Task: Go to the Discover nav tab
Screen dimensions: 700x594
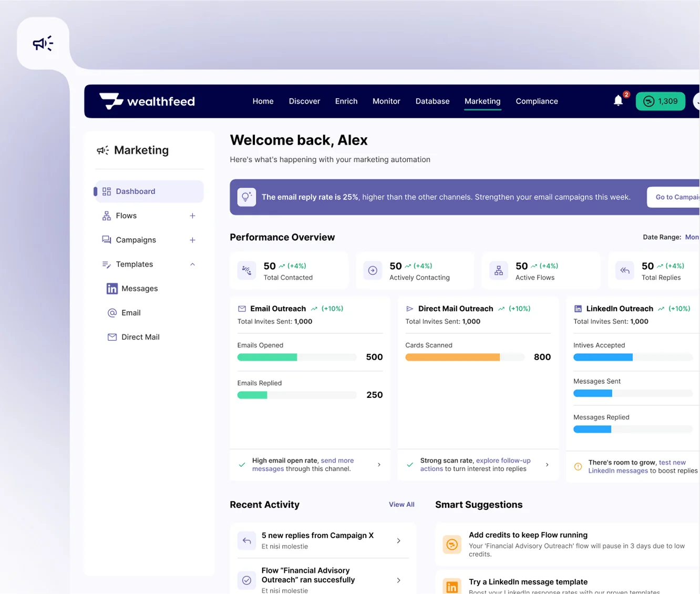Action: click(304, 101)
